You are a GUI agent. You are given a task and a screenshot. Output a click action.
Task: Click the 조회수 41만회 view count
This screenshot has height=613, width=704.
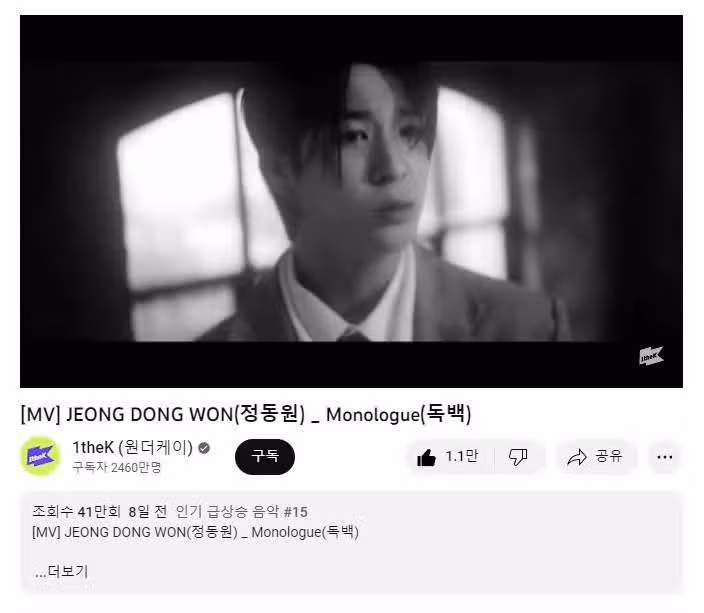click(76, 512)
